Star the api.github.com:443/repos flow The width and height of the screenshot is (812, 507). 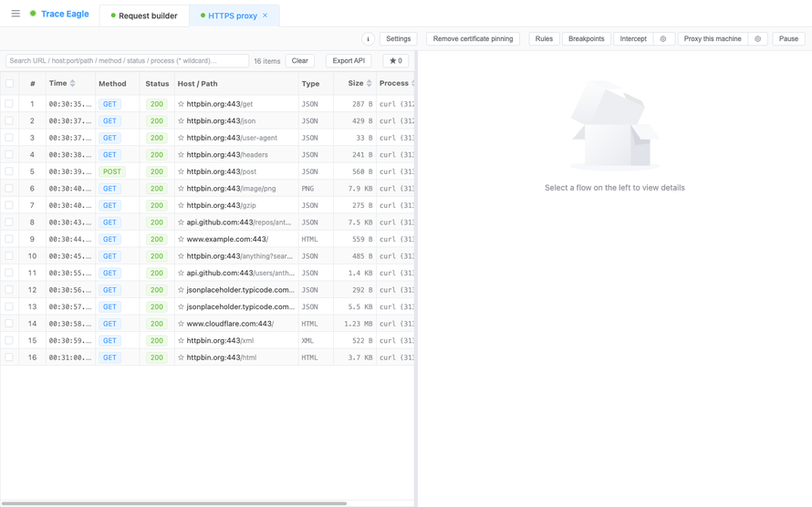181,222
